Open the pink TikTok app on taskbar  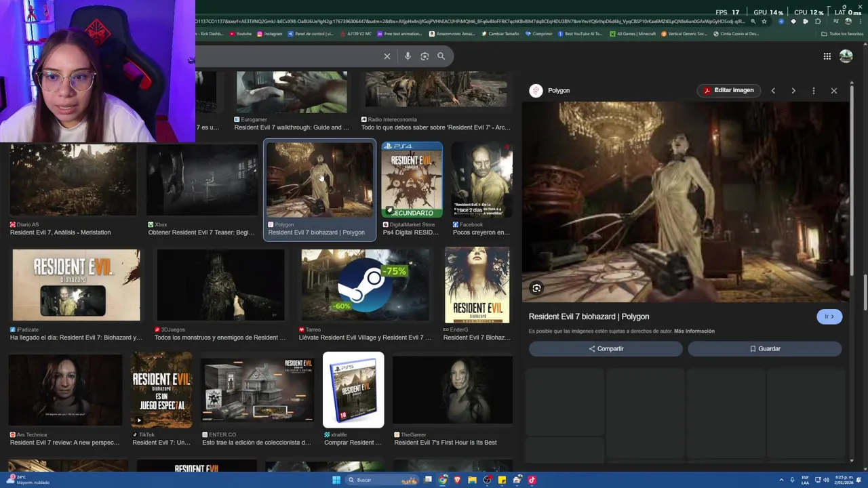click(x=532, y=480)
